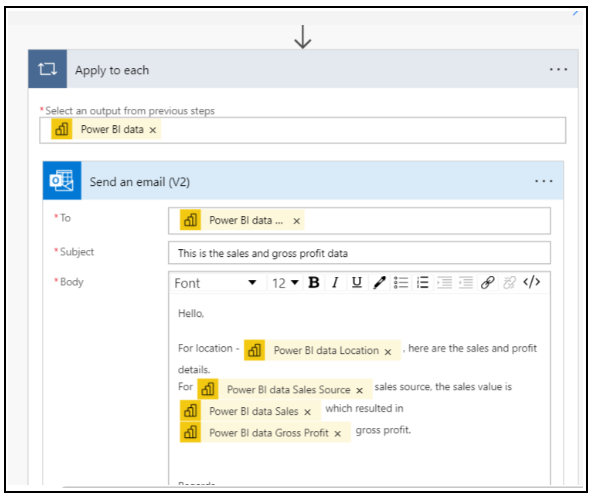The width and height of the screenshot is (592, 497).
Task: Open the Send an email options menu
Action: [543, 181]
